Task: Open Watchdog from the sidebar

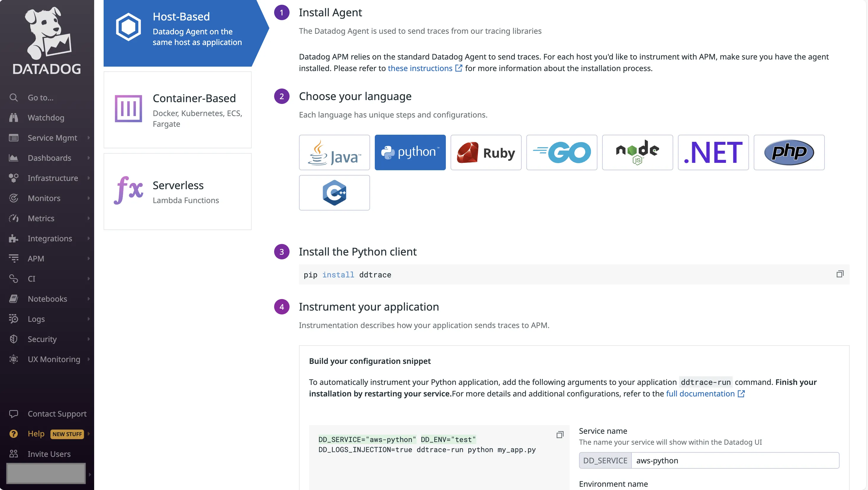Action: [x=46, y=118]
